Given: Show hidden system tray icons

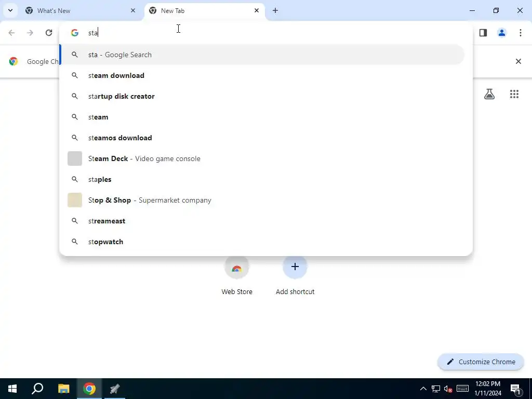Looking at the screenshot, I should tap(423, 389).
